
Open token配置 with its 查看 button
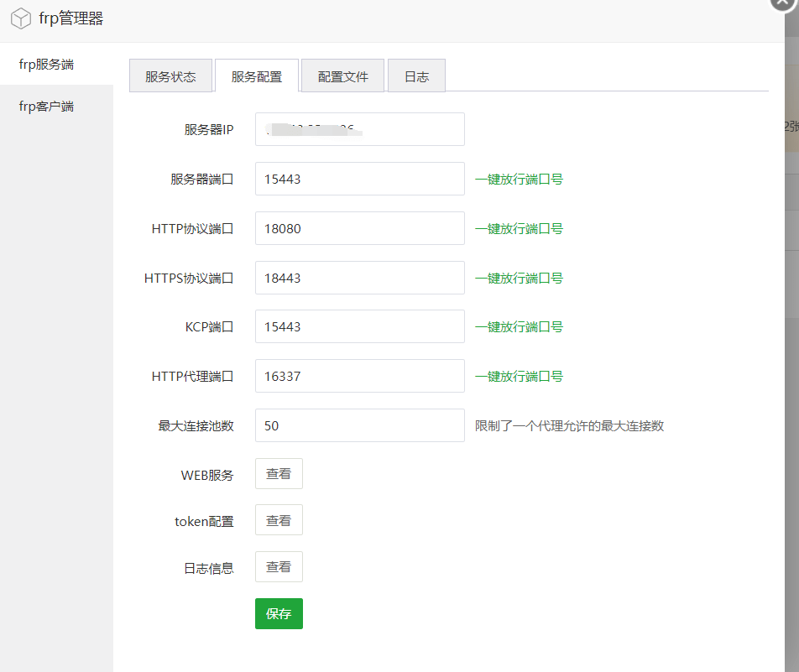pyautogui.click(x=279, y=520)
